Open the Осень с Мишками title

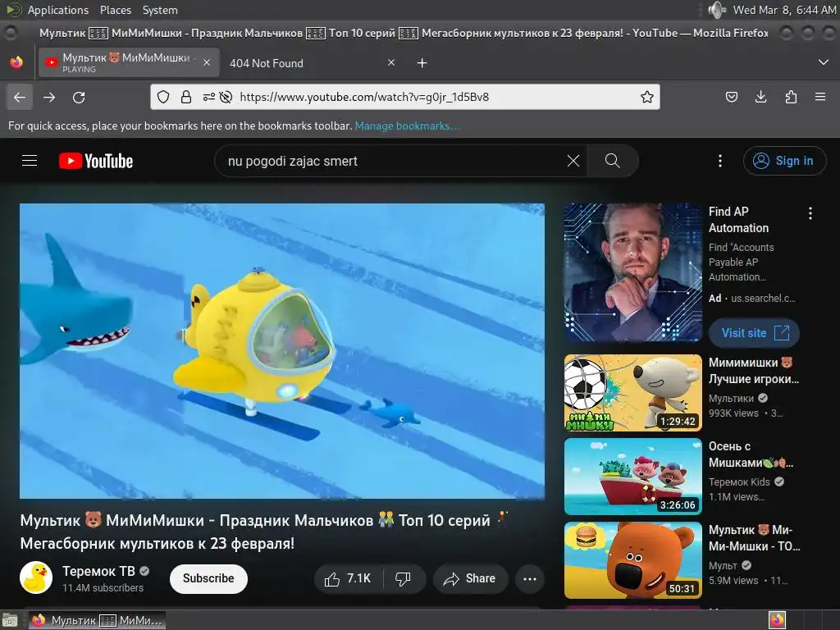[x=751, y=454]
